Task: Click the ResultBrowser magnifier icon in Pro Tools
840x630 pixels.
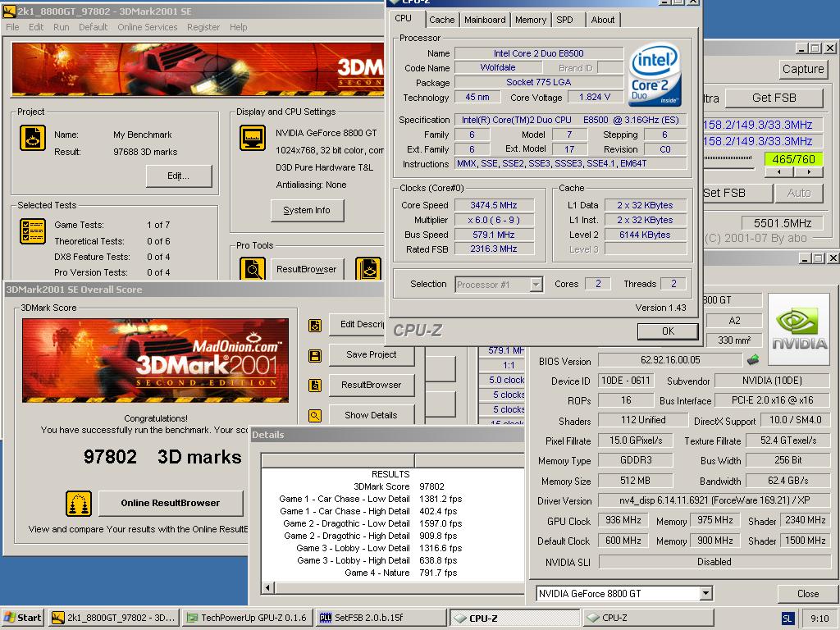Action: coord(253,268)
